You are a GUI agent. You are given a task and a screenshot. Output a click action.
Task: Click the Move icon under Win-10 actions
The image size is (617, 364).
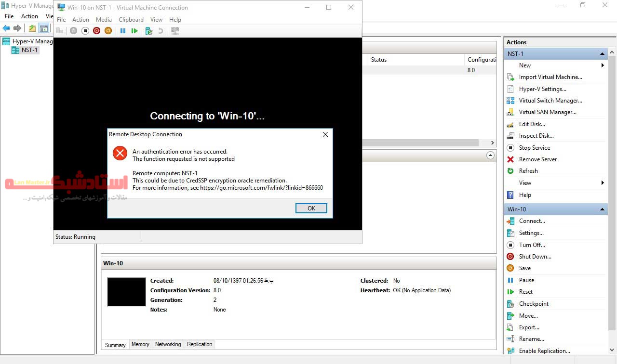510,316
